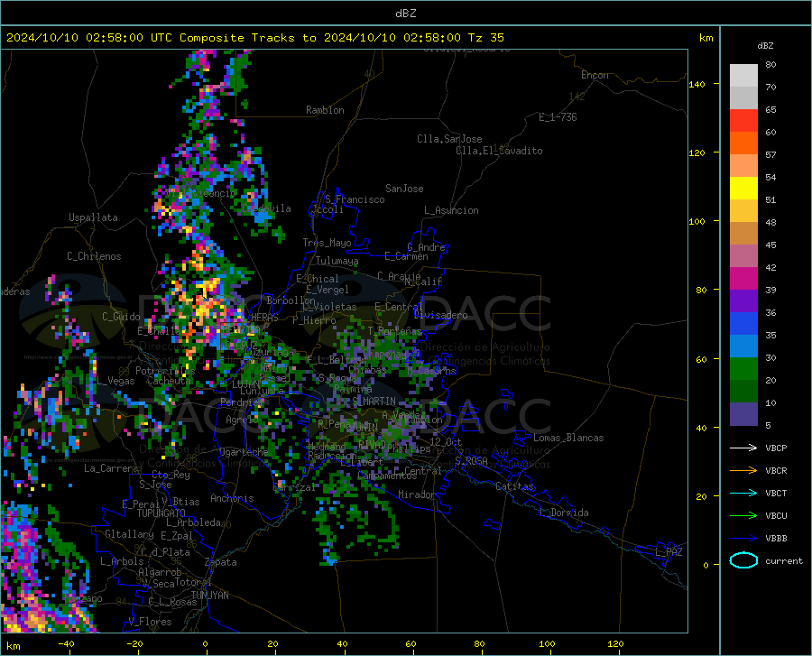Click the Clla.SanJose map label
812x656 pixels.
[449, 139]
